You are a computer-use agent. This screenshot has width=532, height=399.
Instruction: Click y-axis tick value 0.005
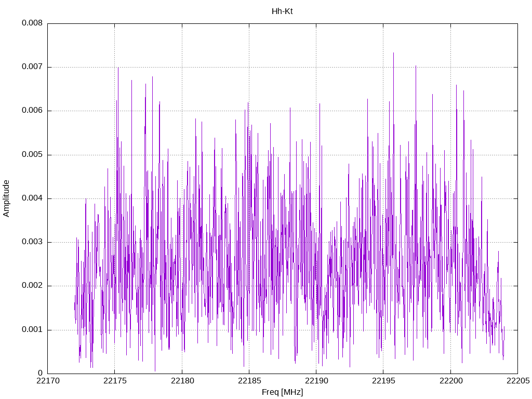pyautogui.click(x=32, y=155)
